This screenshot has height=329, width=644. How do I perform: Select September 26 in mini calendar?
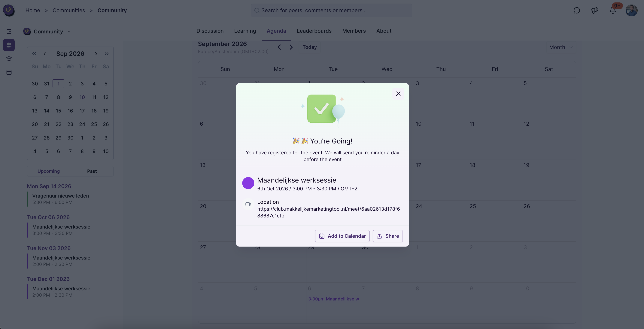106,124
